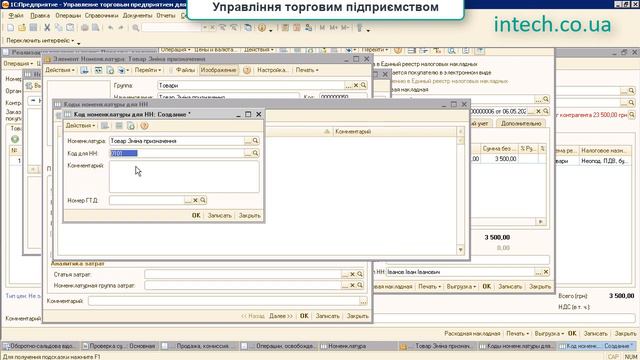Click Настройка... in Элемент Номенклатура toolbar
The width and height of the screenshot is (640, 360).
click(272, 70)
